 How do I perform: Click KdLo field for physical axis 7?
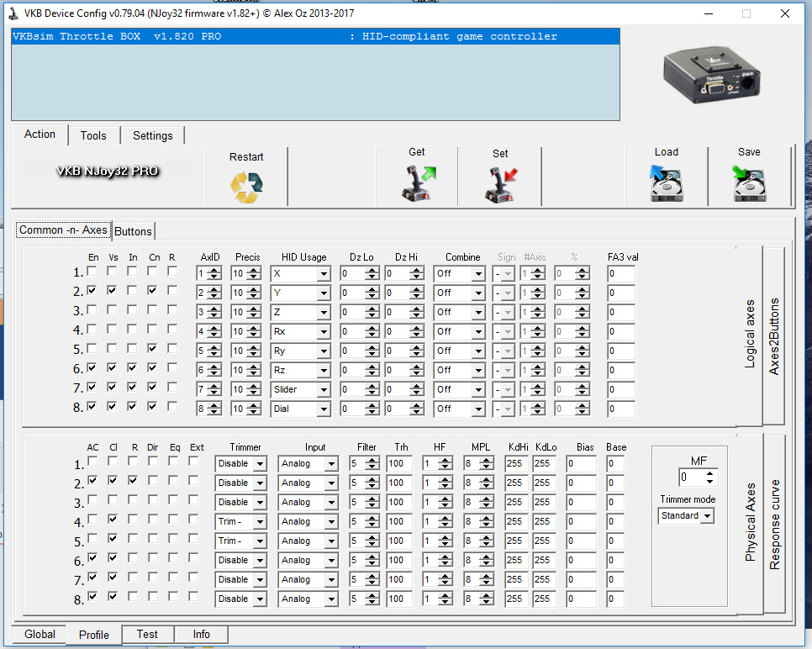(x=544, y=579)
